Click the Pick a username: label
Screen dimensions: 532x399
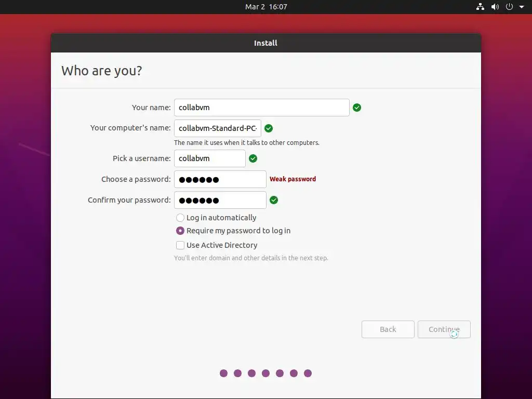(x=141, y=158)
